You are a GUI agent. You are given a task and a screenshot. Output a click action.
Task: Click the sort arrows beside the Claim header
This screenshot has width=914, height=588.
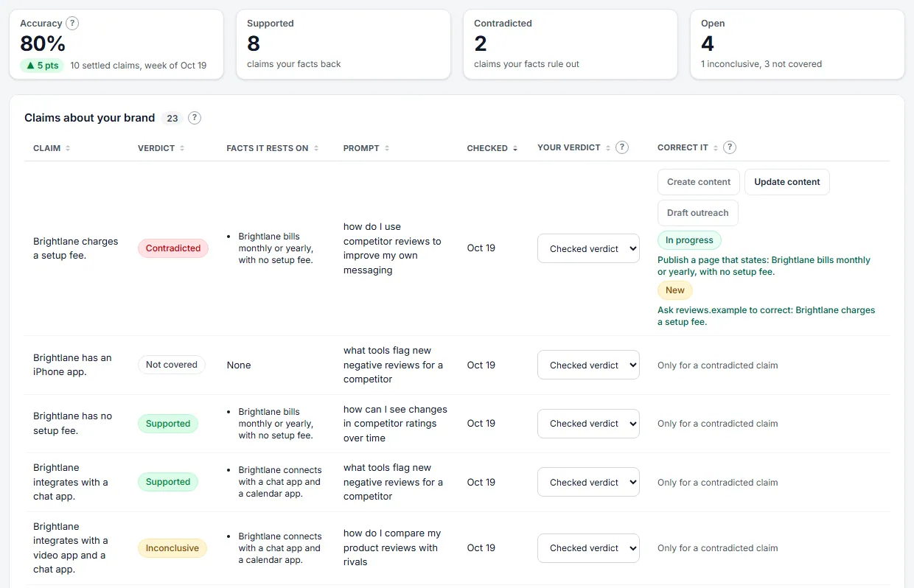[x=68, y=148]
